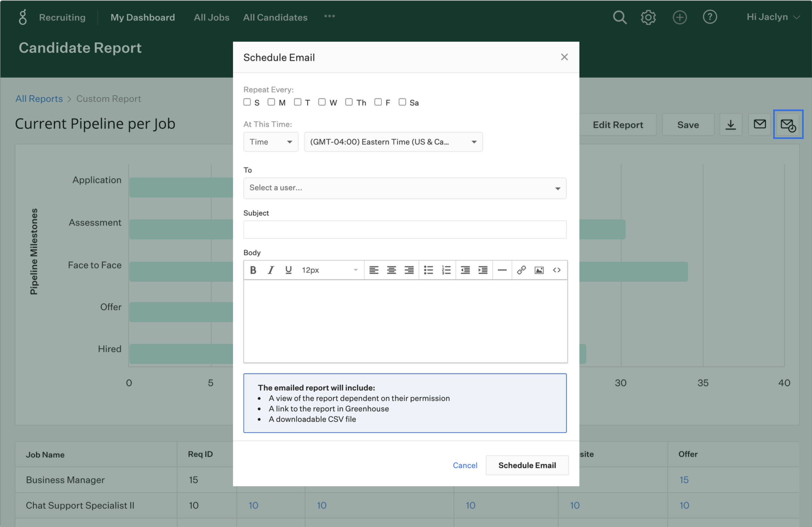Open the global search magnifier
Viewport: 812px width, 527px height.
pyautogui.click(x=620, y=17)
